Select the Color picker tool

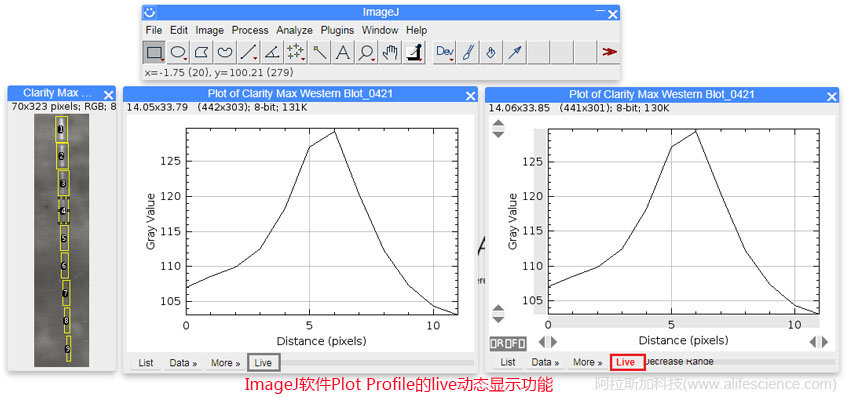[414, 52]
